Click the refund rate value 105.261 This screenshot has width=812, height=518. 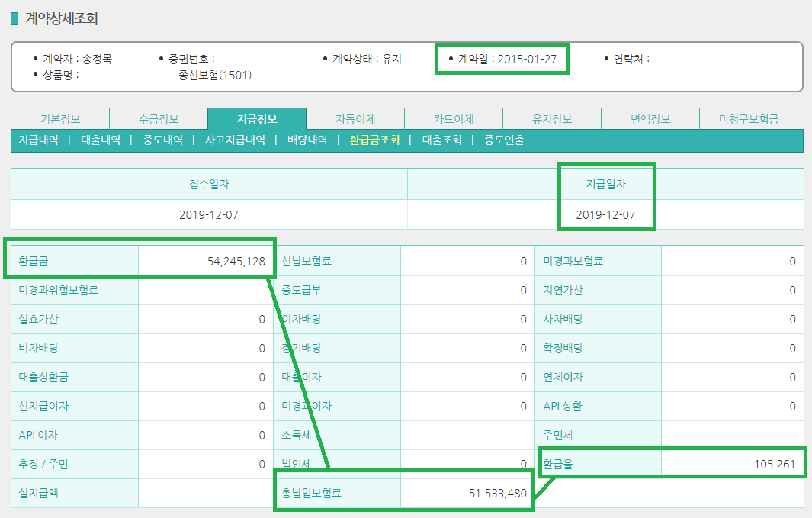[774, 465]
